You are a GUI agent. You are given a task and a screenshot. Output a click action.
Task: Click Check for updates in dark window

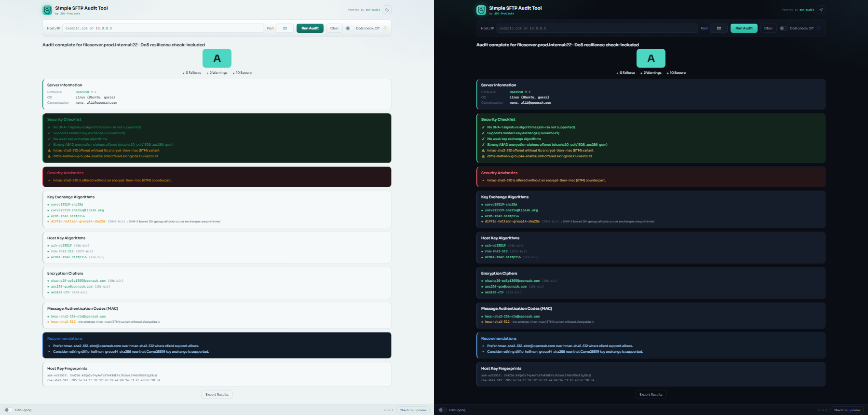(847, 410)
